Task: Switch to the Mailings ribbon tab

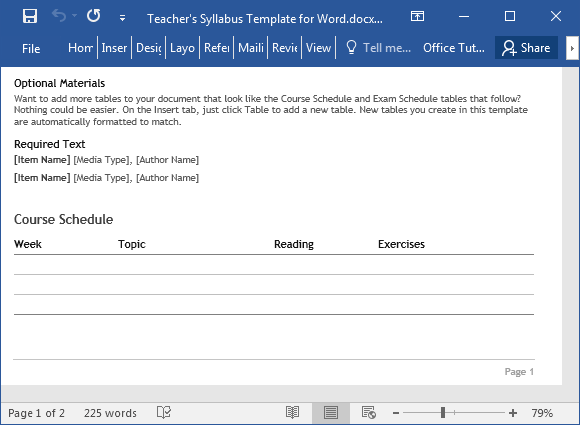Action: 251,48
